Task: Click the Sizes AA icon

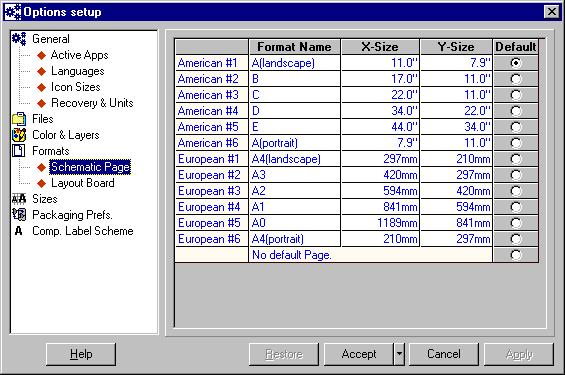Action: (19, 199)
